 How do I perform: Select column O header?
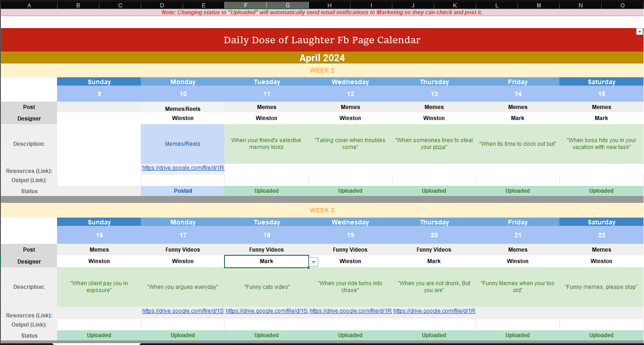622,5
